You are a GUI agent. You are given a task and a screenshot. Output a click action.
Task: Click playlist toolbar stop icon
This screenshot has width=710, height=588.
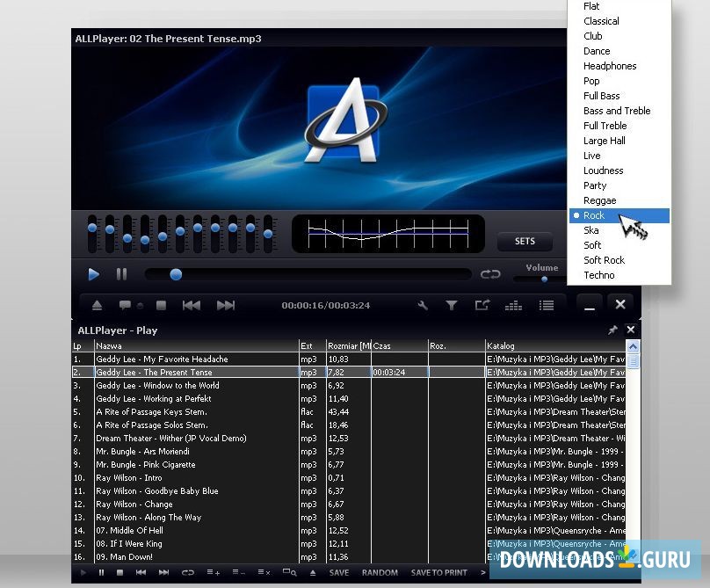pos(120,572)
